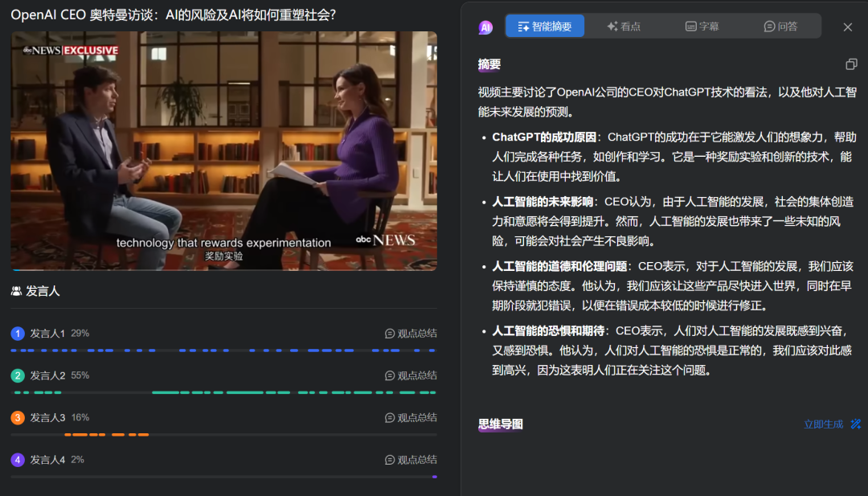The width and height of the screenshot is (868, 496).
Task: Click the green number 2 speaker badge
Action: [x=18, y=375]
